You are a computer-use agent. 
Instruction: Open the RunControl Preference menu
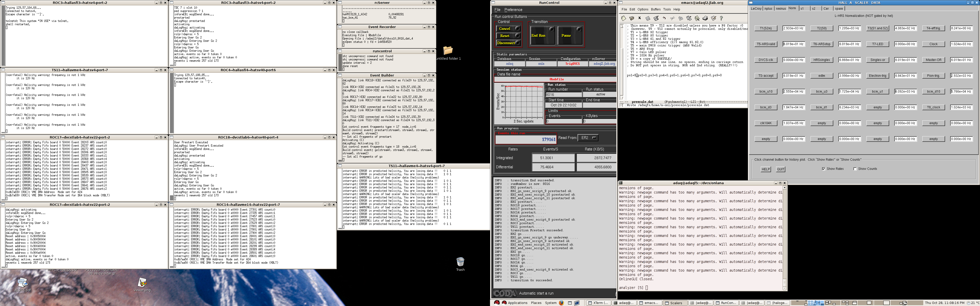pyautogui.click(x=513, y=9)
